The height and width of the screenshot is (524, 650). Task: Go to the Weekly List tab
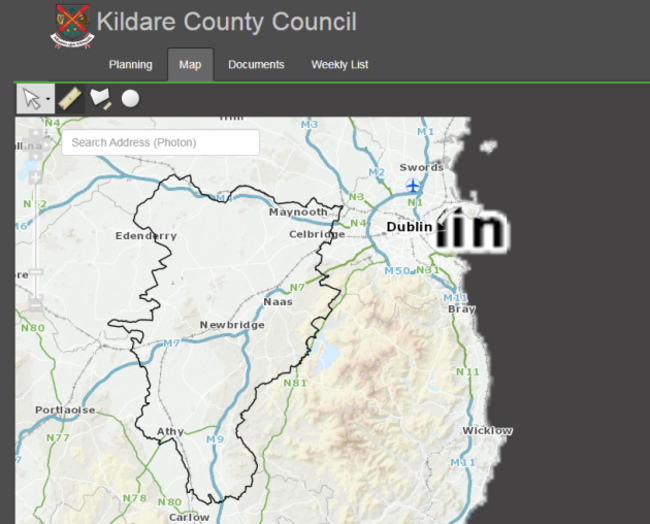tap(340, 65)
